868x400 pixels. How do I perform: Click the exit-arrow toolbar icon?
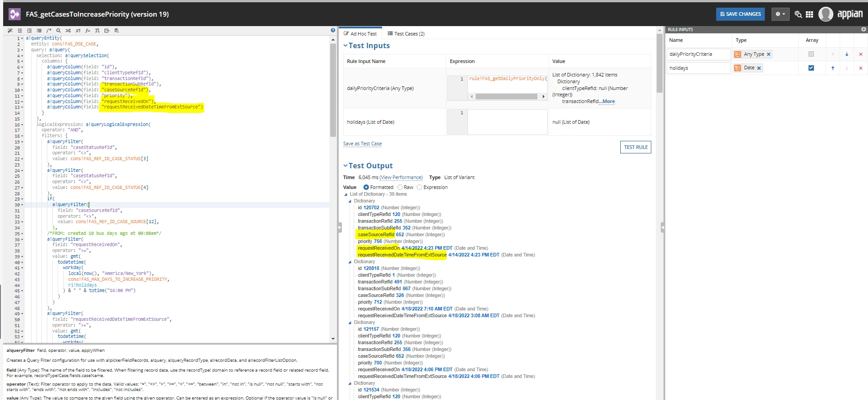(x=107, y=31)
